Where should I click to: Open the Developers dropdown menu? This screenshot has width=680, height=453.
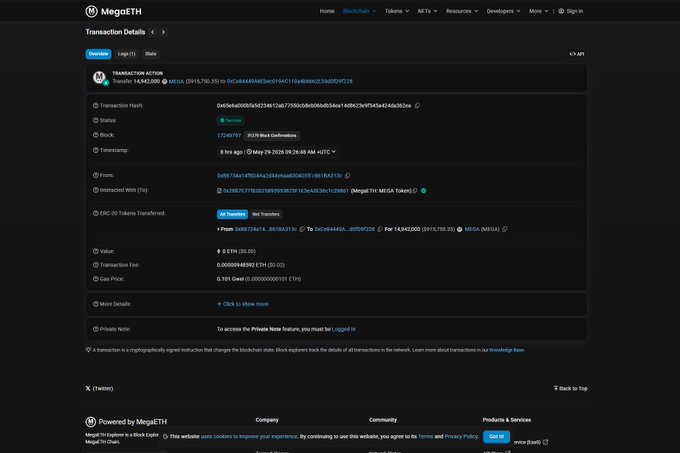pyautogui.click(x=503, y=11)
